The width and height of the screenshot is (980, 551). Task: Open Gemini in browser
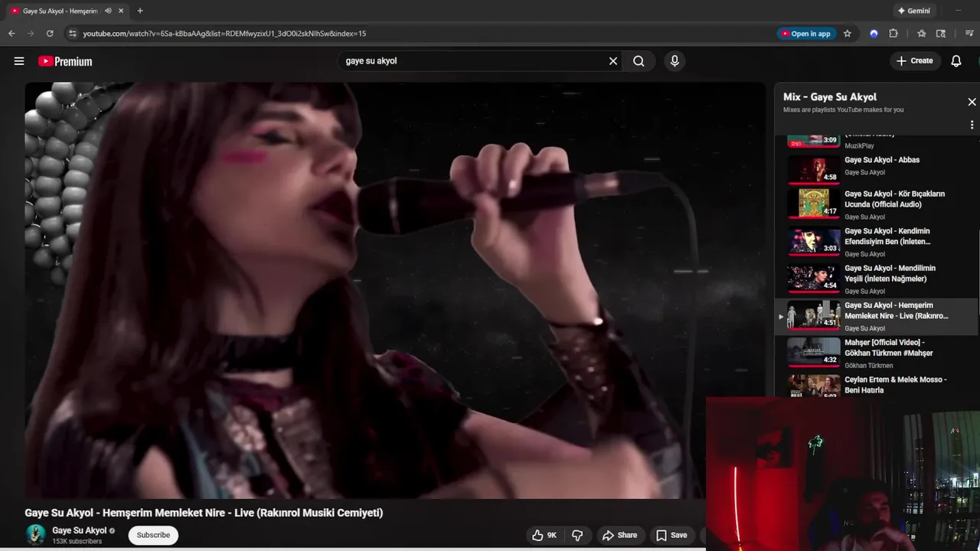(913, 11)
